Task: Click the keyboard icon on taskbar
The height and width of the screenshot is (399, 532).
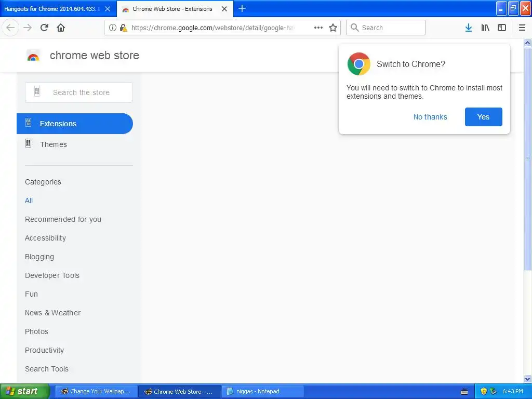Action: [x=464, y=392]
